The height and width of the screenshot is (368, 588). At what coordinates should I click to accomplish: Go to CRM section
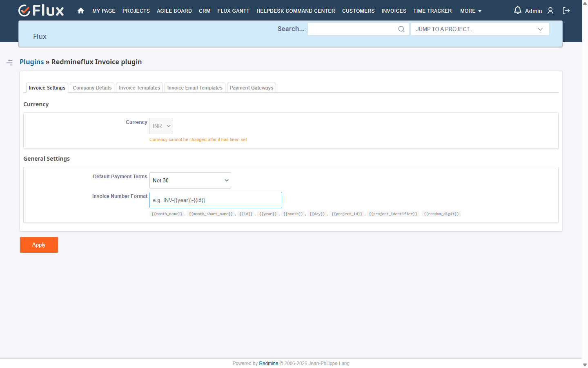coord(205,11)
